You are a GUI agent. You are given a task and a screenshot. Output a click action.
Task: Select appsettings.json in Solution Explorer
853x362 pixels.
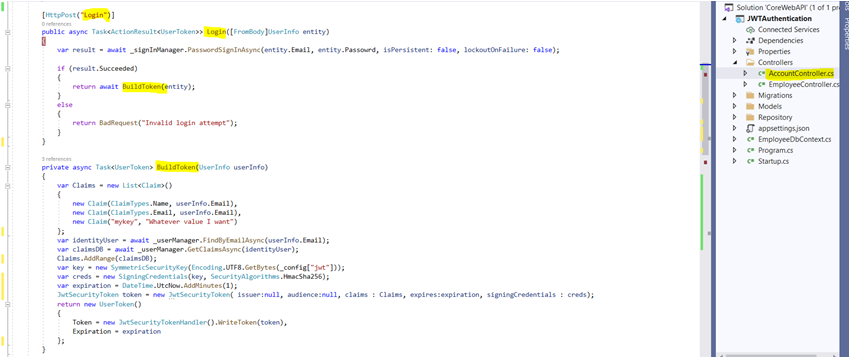783,128
